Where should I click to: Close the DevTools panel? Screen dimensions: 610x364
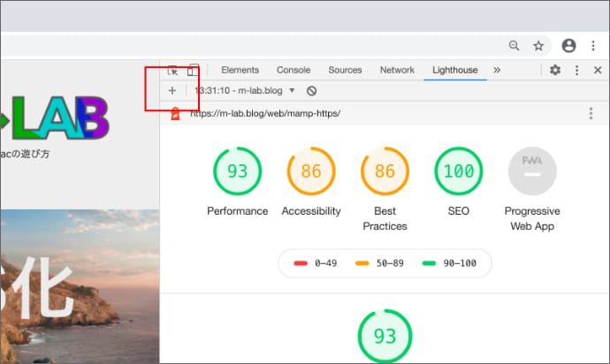coord(598,70)
